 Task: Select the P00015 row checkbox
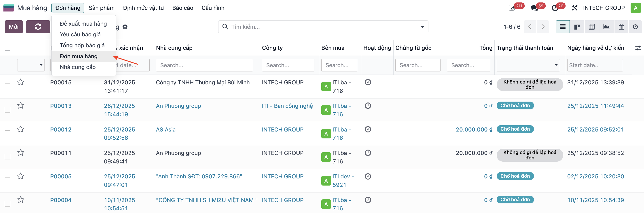pyautogui.click(x=8, y=86)
